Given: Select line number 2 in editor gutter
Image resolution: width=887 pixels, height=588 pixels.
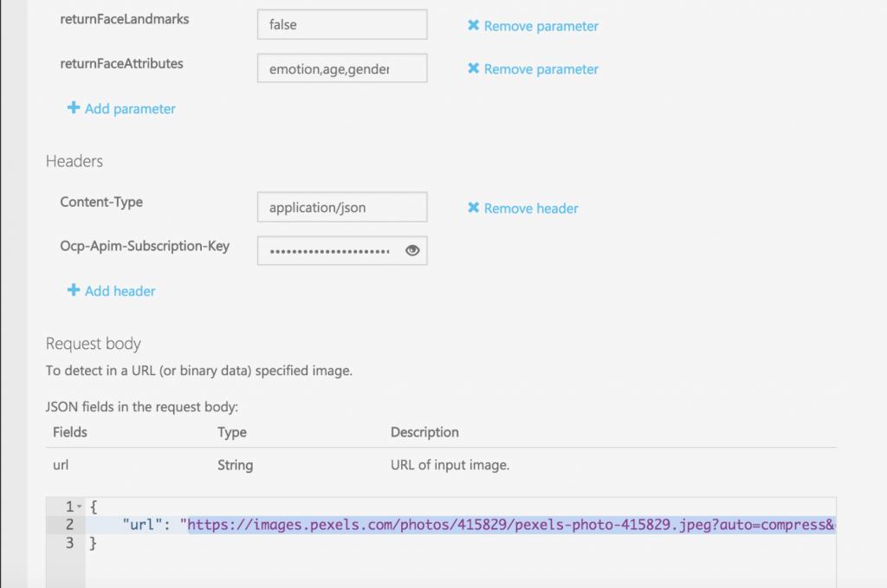Looking at the screenshot, I should (x=68, y=525).
